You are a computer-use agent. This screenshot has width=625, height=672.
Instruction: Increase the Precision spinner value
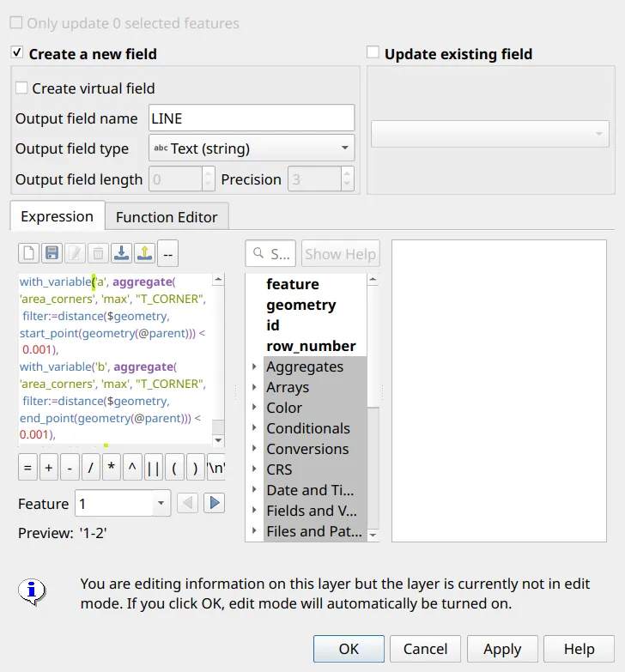(347, 173)
